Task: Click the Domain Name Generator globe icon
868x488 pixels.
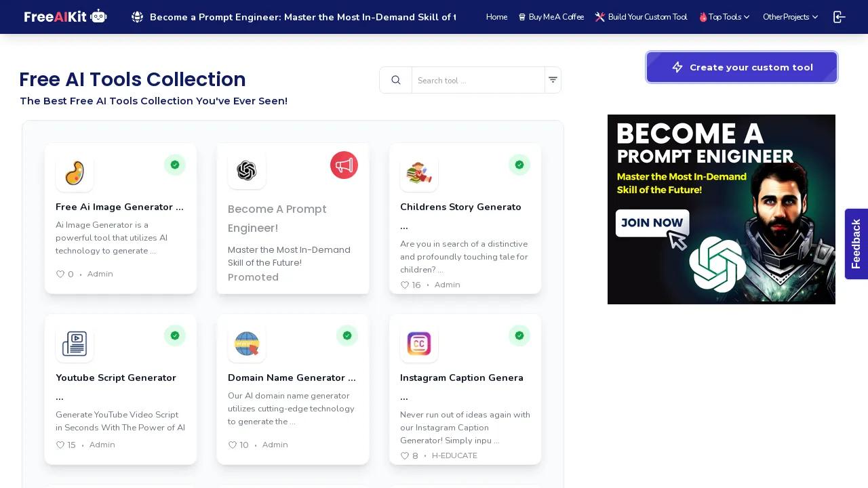Action: point(247,344)
